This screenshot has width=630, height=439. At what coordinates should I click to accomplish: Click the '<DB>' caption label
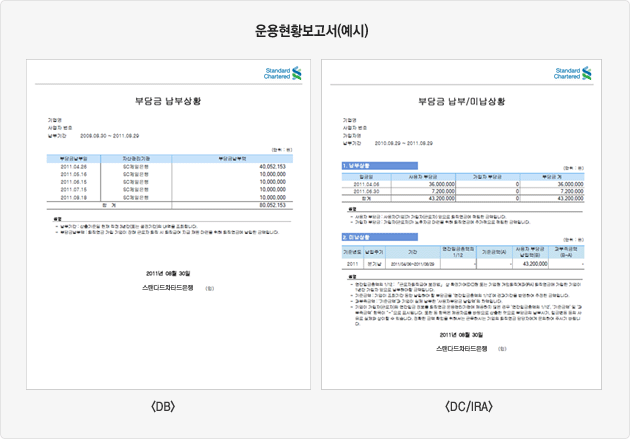click(163, 406)
